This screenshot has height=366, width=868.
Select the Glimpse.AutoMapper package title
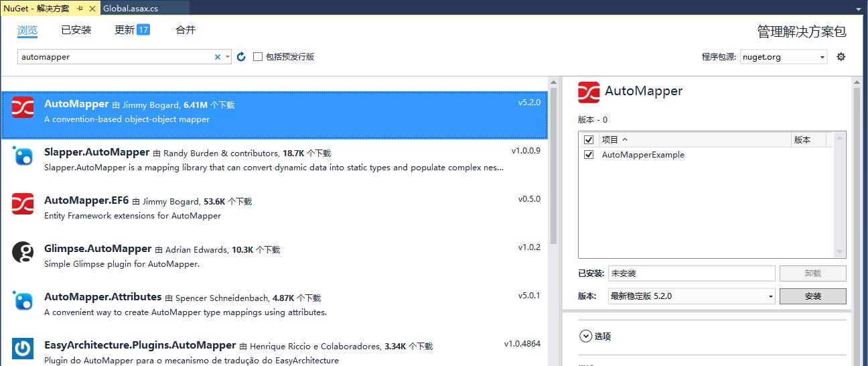coord(98,249)
